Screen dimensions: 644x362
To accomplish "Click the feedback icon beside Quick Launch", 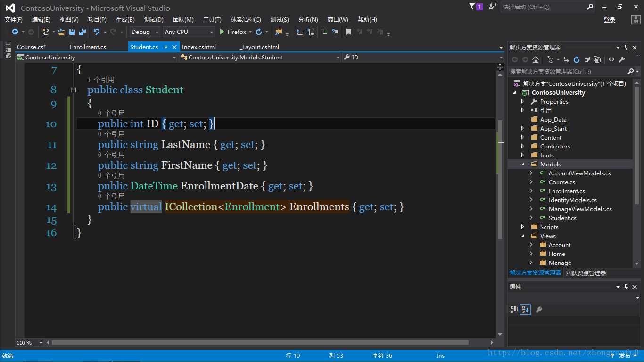I will point(493,7).
